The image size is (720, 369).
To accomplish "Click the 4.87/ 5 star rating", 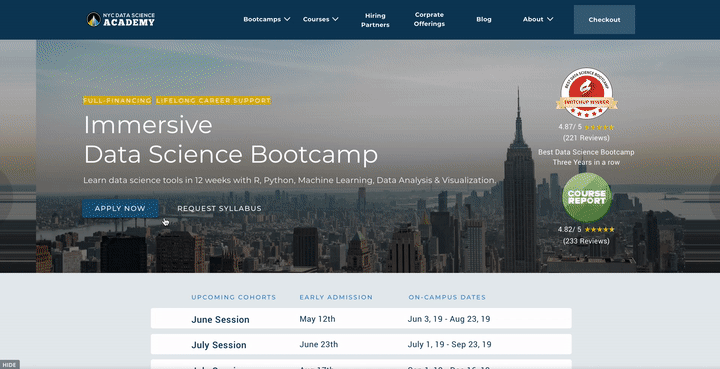I will click(586, 127).
